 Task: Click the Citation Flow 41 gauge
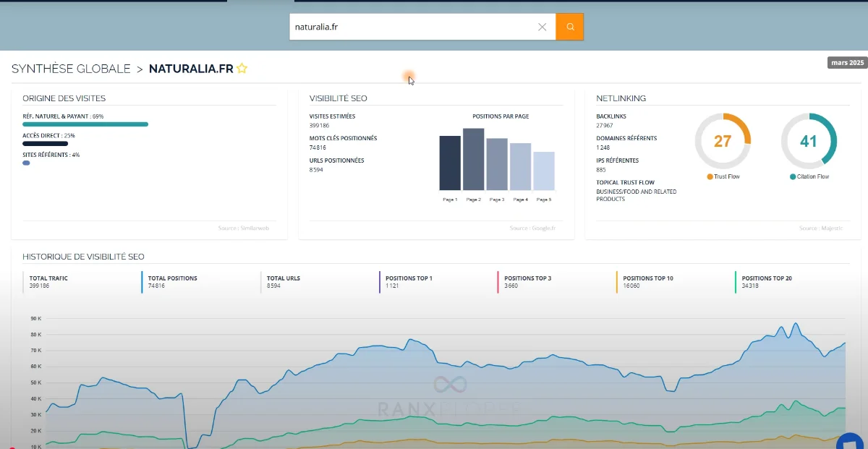pyautogui.click(x=809, y=141)
